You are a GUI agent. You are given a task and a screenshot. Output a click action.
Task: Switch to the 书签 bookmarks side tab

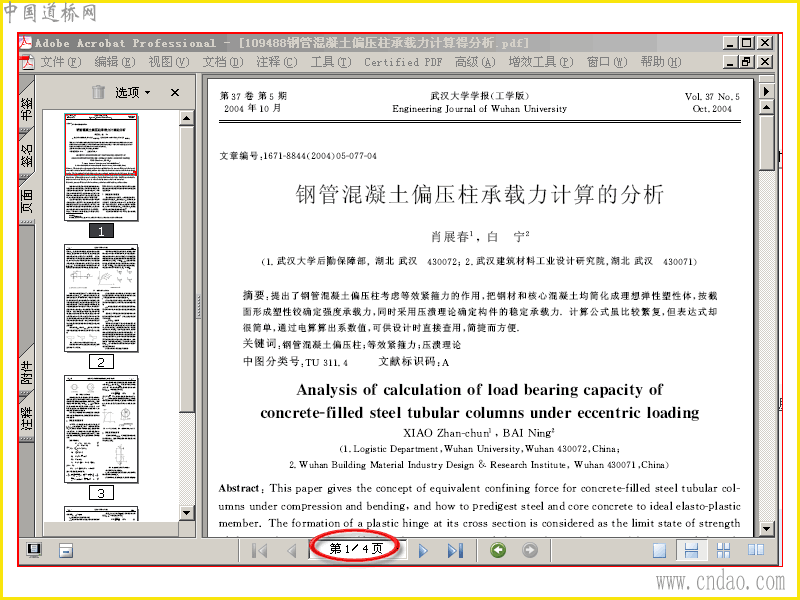27,109
